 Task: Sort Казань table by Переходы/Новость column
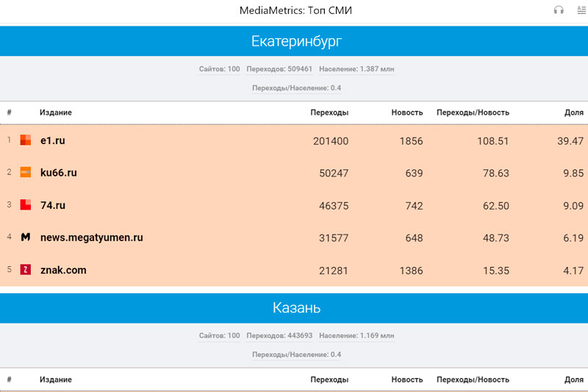click(473, 379)
